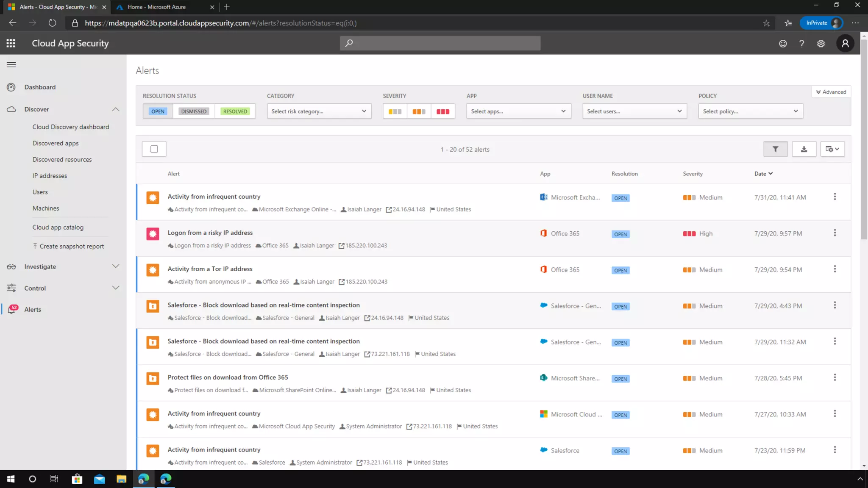Open the table column settings icon
The image size is (868, 488).
pyautogui.click(x=832, y=149)
